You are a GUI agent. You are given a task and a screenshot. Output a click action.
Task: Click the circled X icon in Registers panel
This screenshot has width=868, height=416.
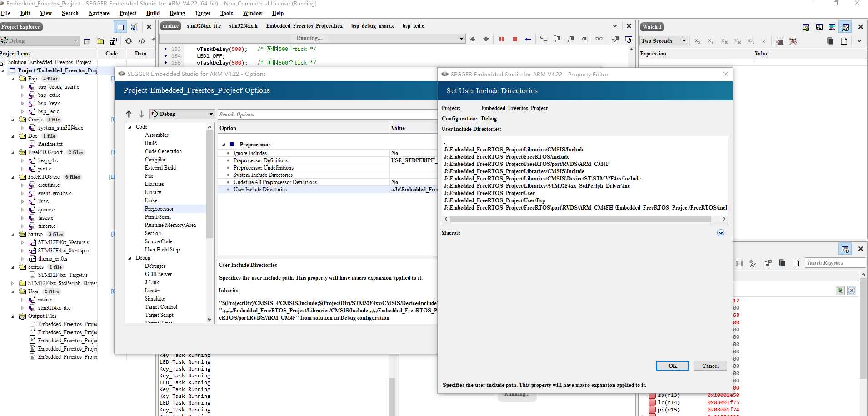point(852,291)
